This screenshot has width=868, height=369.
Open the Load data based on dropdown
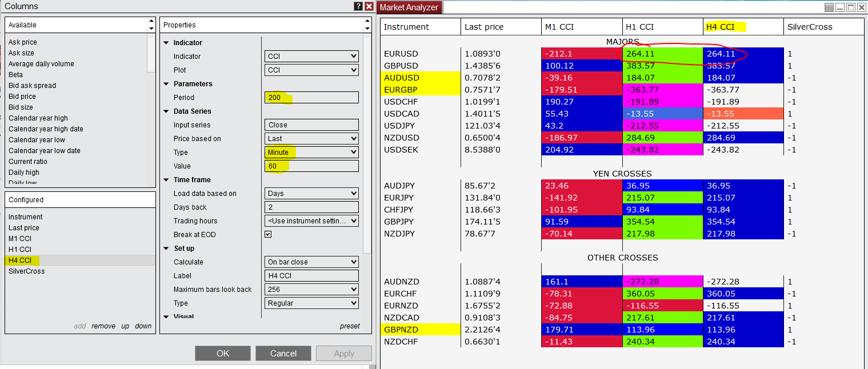(x=312, y=194)
